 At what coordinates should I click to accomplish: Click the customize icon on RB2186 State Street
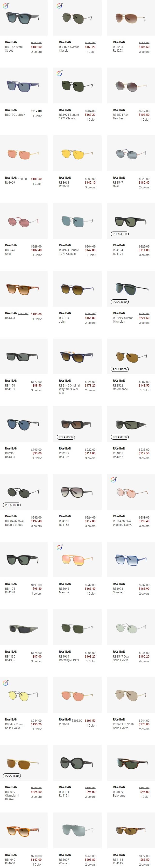pos(5,5)
